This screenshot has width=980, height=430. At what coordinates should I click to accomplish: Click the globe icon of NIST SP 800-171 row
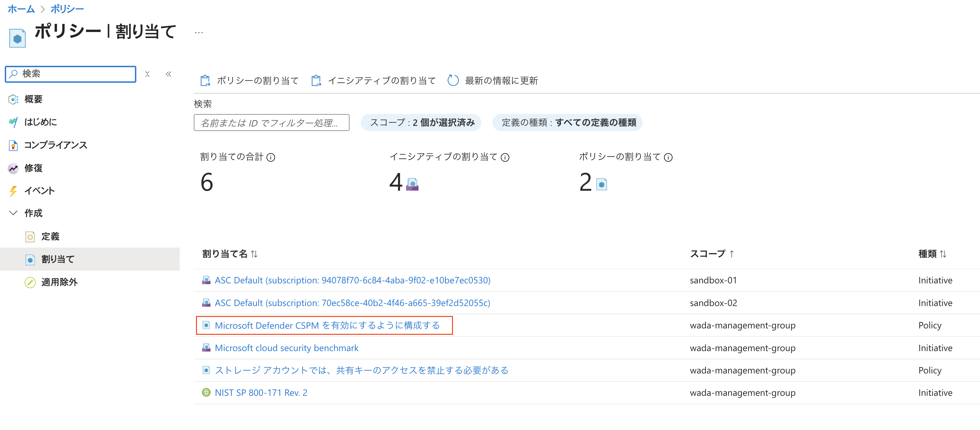(x=206, y=392)
